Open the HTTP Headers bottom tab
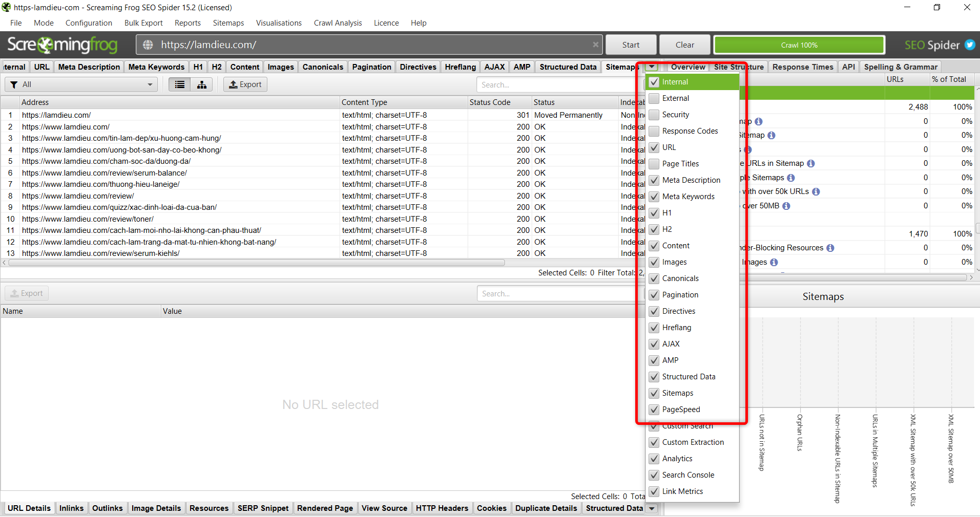This screenshot has height=517, width=980. click(x=442, y=508)
